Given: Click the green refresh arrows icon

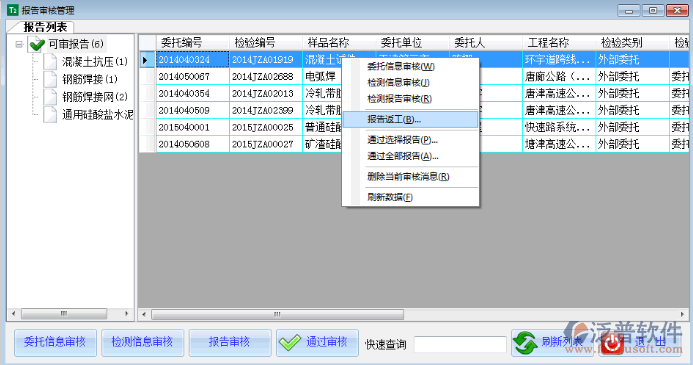Looking at the screenshot, I should [x=525, y=343].
